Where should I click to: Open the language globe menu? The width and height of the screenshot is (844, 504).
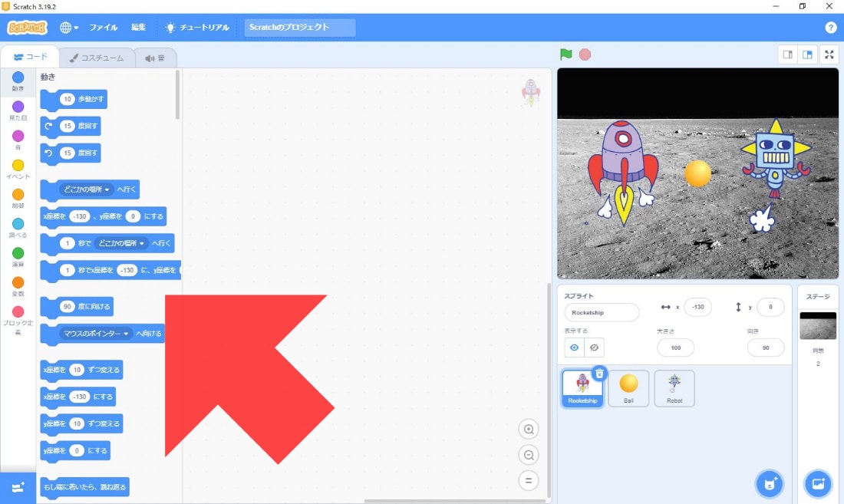pyautogui.click(x=69, y=28)
